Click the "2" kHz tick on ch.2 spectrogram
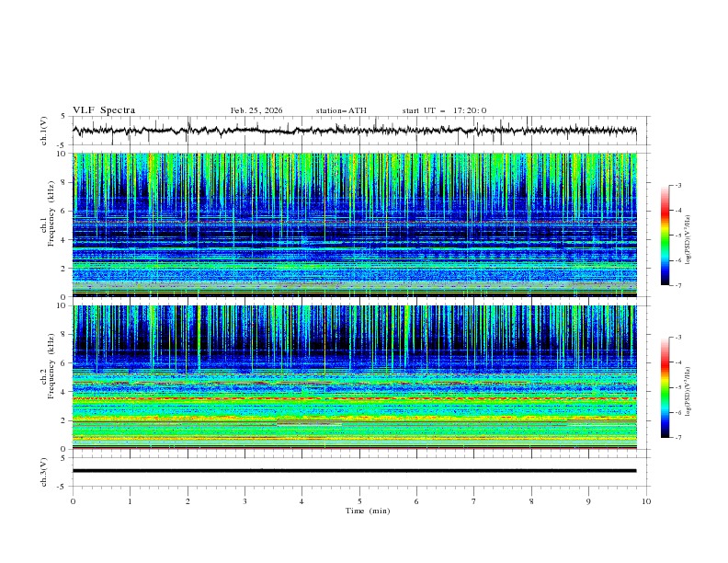 [x=64, y=420]
